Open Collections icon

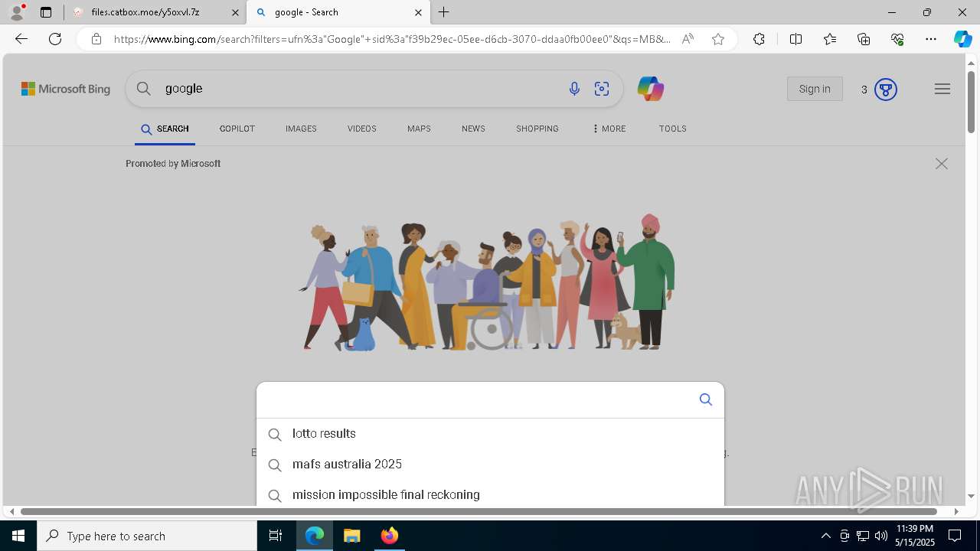864,39
